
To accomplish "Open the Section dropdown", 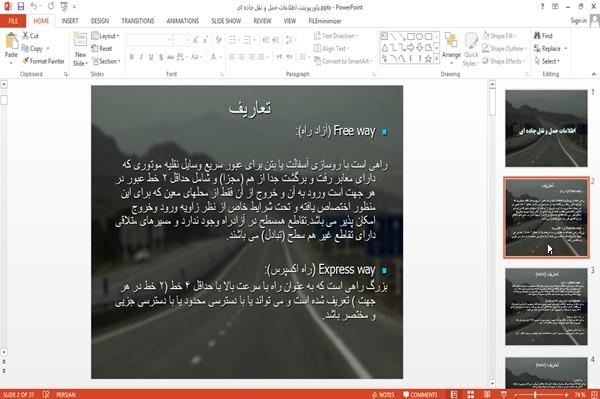I will [106, 61].
